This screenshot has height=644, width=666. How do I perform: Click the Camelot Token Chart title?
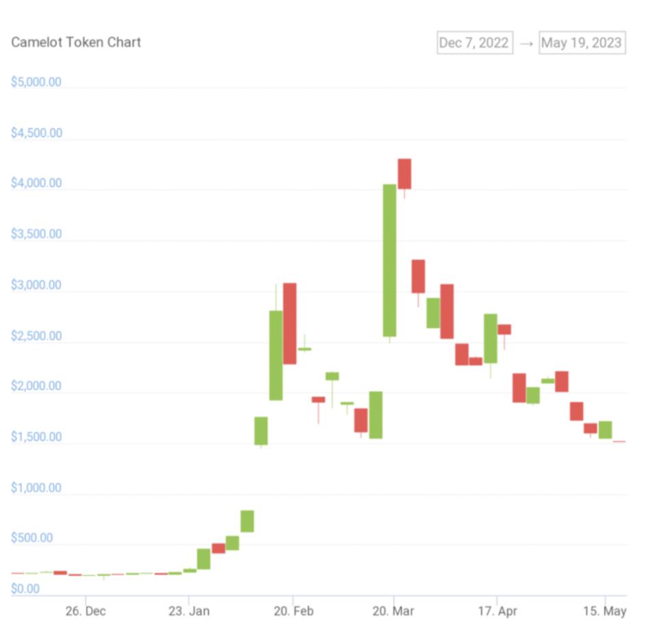tap(76, 42)
